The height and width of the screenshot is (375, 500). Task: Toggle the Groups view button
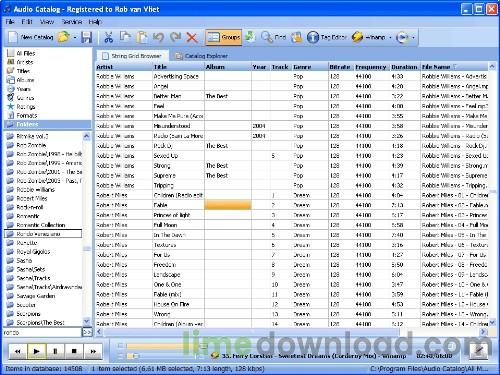click(223, 37)
